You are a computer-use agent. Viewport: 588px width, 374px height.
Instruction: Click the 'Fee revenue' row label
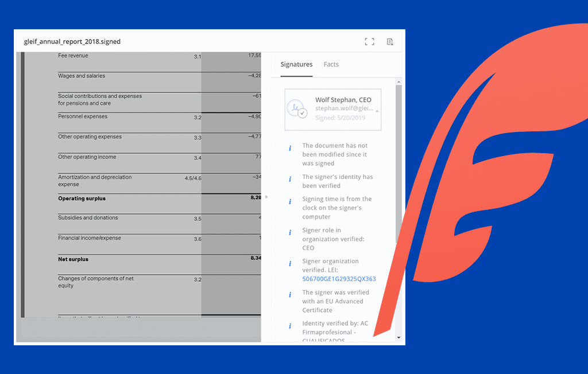tap(73, 56)
